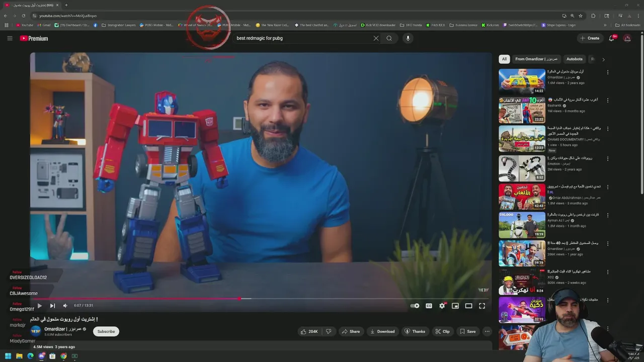
Task: Enable miniplayer mode
Action: (x=455, y=306)
